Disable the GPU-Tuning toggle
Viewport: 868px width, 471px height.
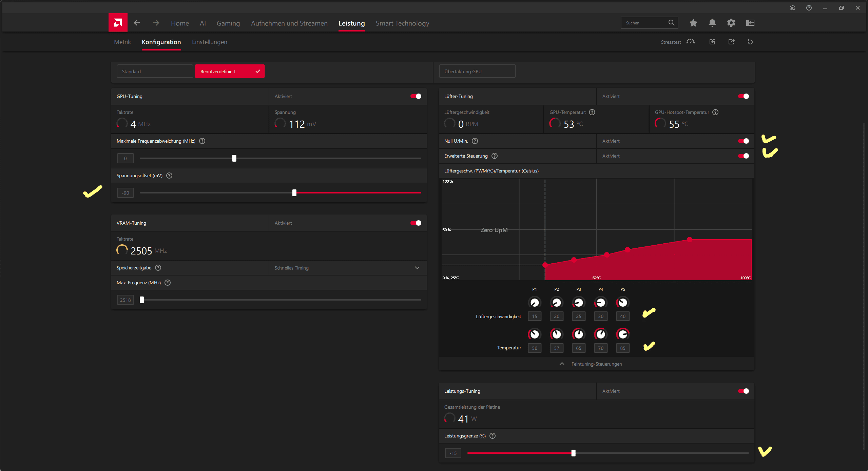[416, 96]
